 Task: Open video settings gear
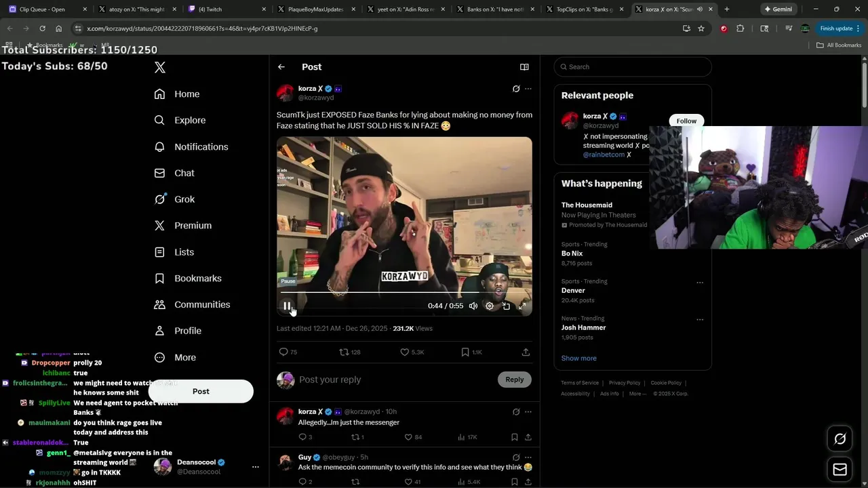click(x=490, y=306)
